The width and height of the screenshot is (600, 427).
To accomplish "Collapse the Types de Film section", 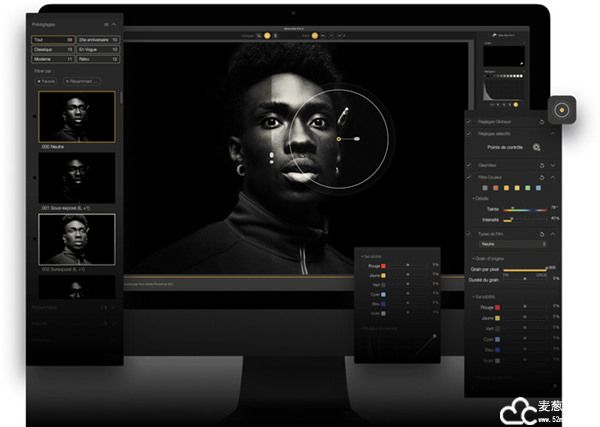I will 554,233.
